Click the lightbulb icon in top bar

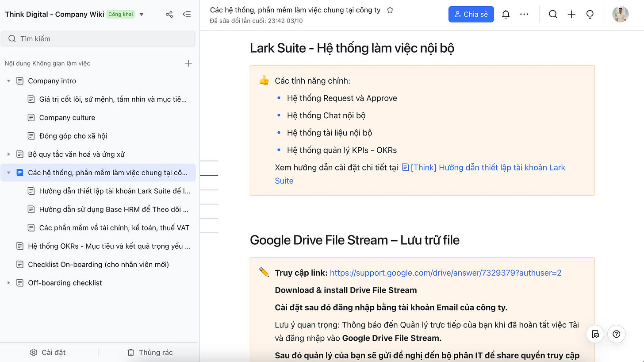coord(590,14)
